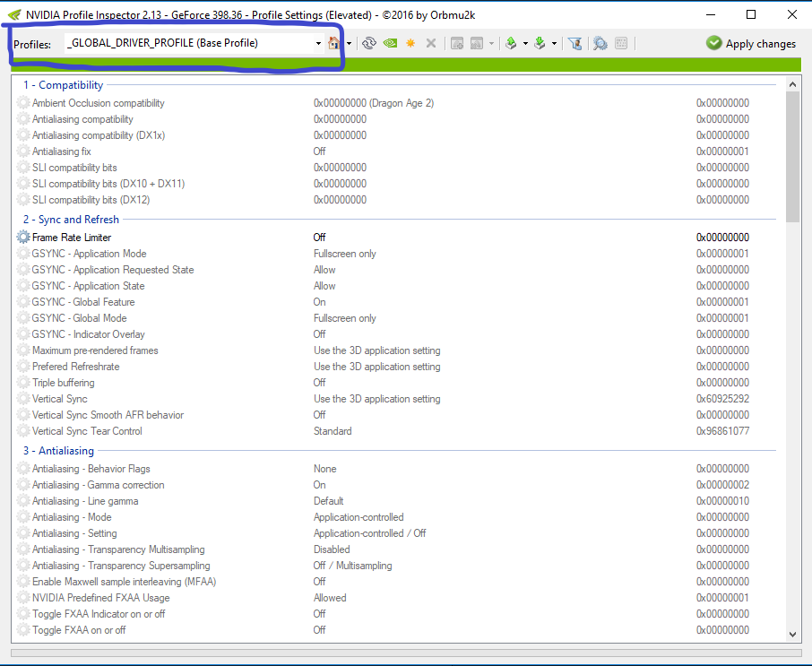Click the '0x00000000 (Dragon Age 2)' value
The height and width of the screenshot is (666, 812).
click(x=374, y=103)
